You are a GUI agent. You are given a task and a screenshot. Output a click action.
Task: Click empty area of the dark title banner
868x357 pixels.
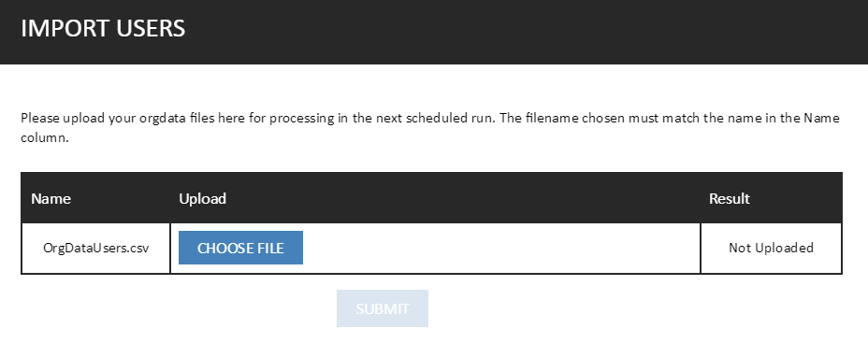tap(526, 31)
